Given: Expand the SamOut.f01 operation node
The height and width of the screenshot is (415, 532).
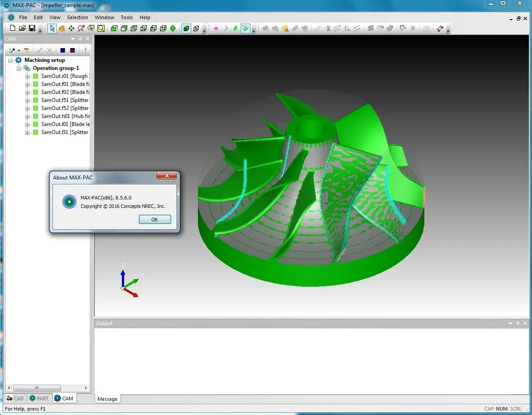Looking at the screenshot, I should tap(27, 84).
